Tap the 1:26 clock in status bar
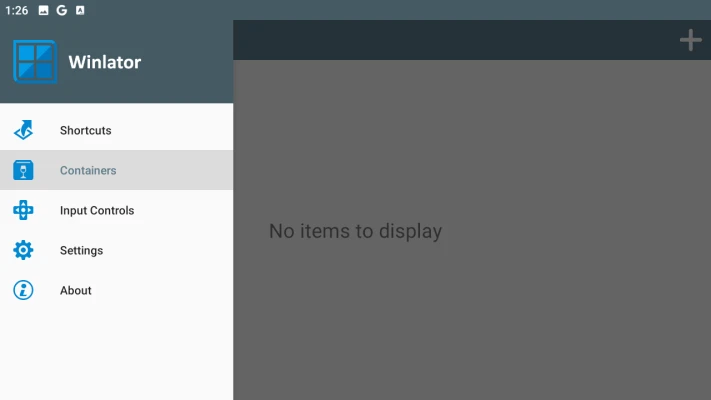Image resolution: width=711 pixels, height=400 pixels. click(x=17, y=10)
